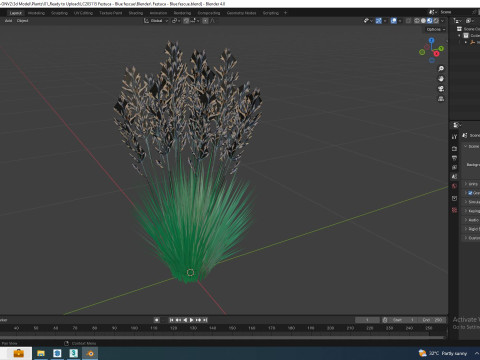The image size is (480, 360).
Task: Jump to the timeline end frame
Action: (x=205, y=320)
